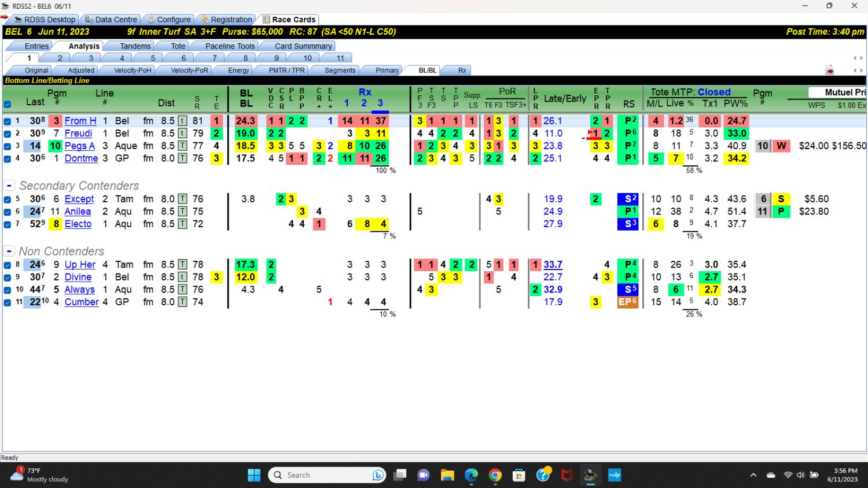Open the Teams Chat taskbar icon

coord(424,475)
